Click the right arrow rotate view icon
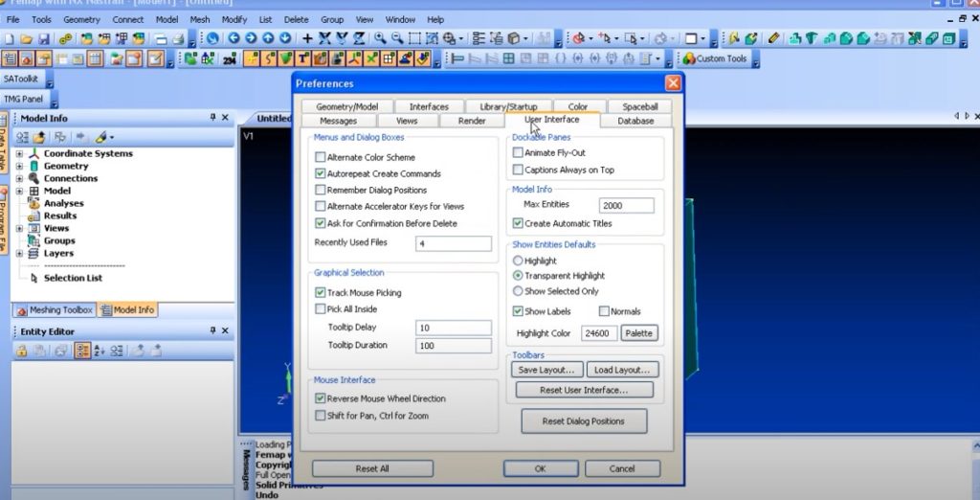This screenshot has height=500, width=980. pos(251,39)
